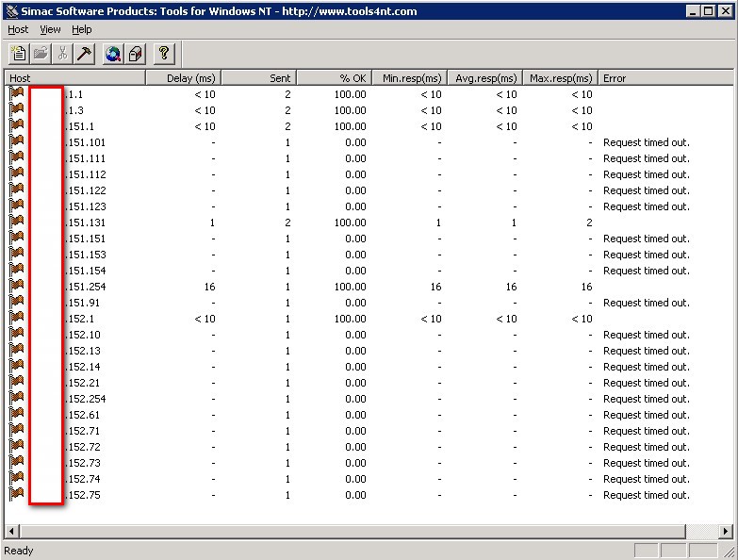Viewport: 738px width, 560px height.
Task: Click the new host toolbar icon
Action: tap(18, 54)
